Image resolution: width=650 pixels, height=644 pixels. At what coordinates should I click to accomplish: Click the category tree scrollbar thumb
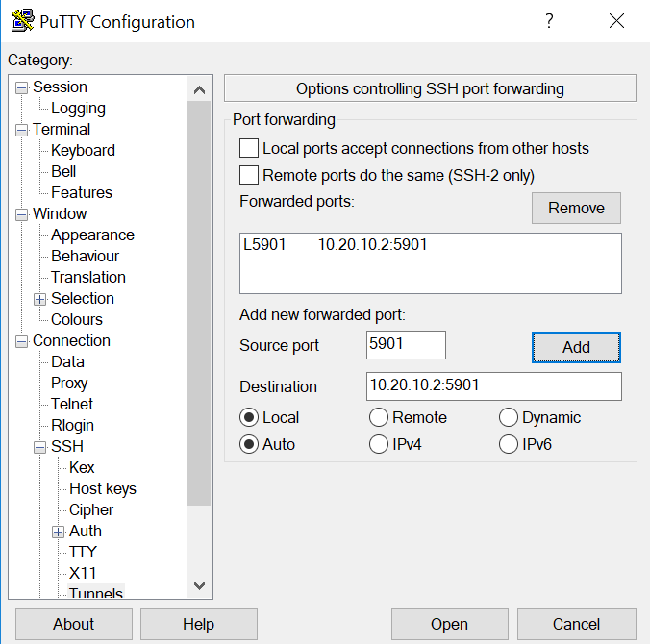click(x=199, y=304)
